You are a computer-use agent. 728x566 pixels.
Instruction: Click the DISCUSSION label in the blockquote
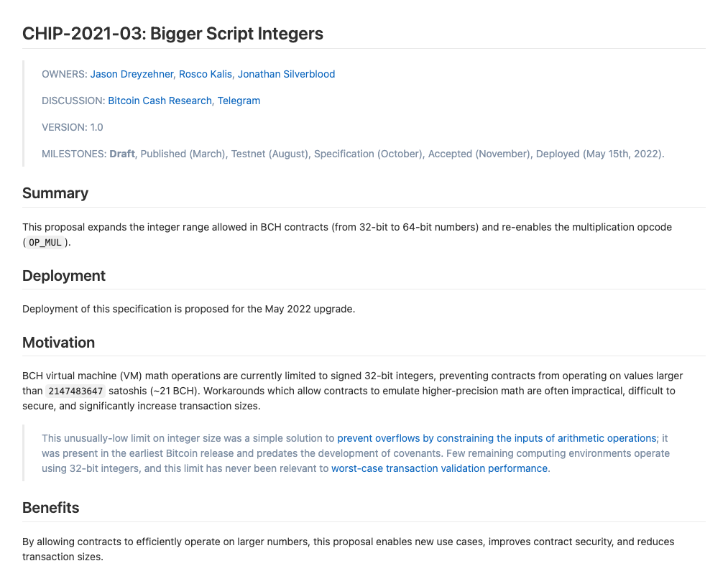pyautogui.click(x=73, y=101)
